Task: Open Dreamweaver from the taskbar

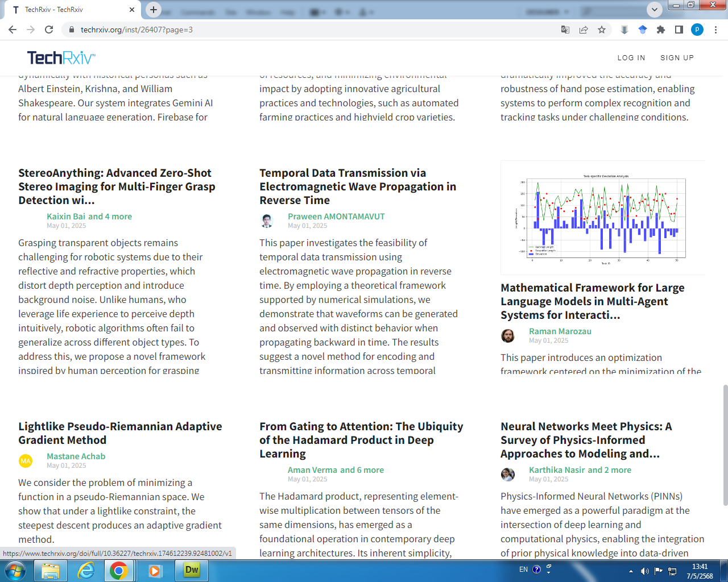Action: pyautogui.click(x=192, y=570)
